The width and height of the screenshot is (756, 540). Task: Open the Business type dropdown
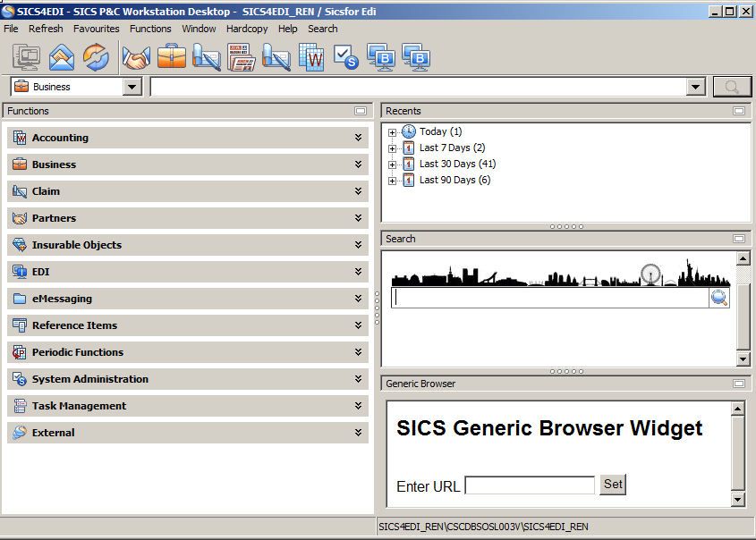(132, 87)
